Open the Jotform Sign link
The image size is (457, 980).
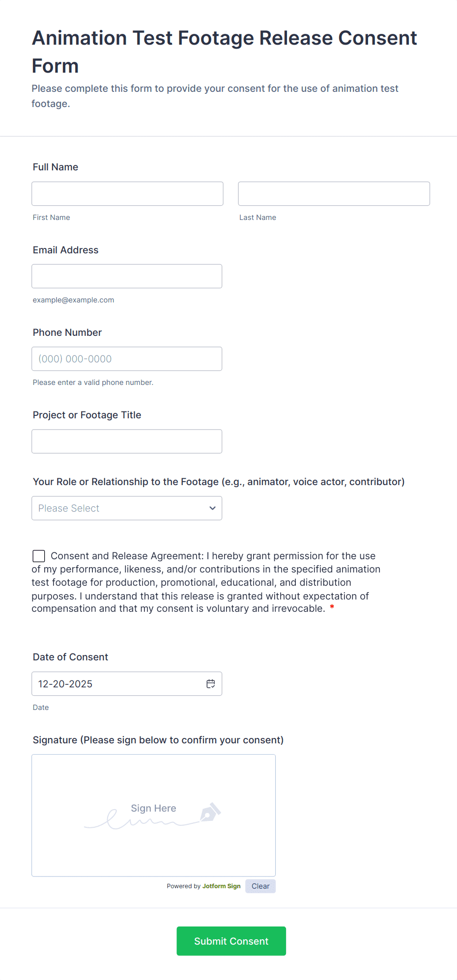click(221, 886)
